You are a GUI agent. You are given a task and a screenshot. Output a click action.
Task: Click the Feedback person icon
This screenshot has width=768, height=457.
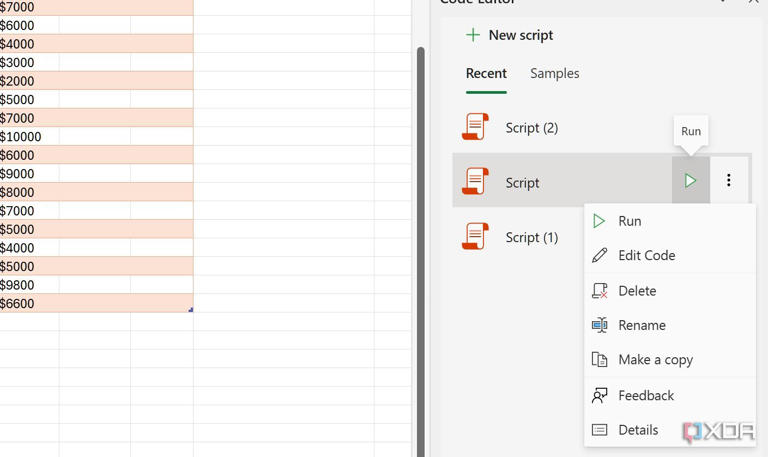click(x=600, y=395)
